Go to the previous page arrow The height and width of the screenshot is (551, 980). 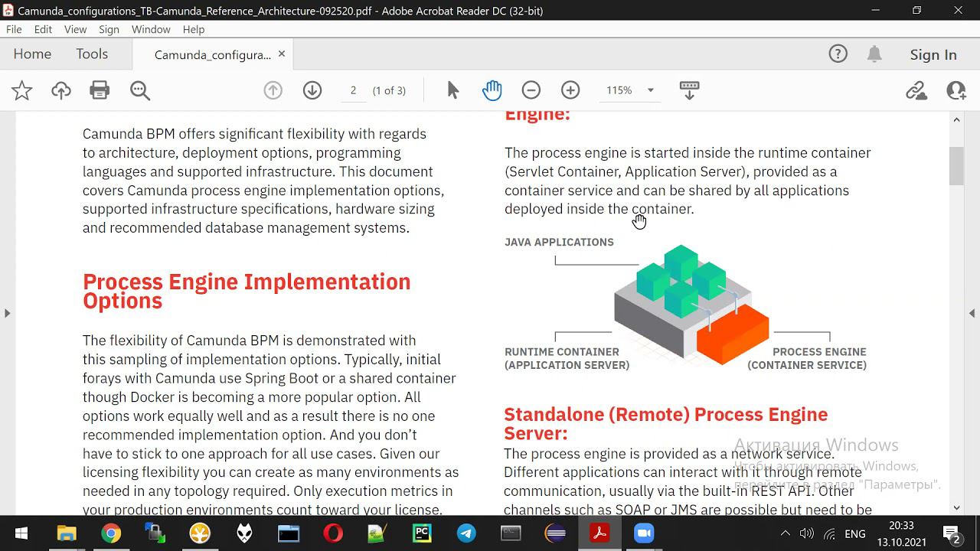[273, 90]
